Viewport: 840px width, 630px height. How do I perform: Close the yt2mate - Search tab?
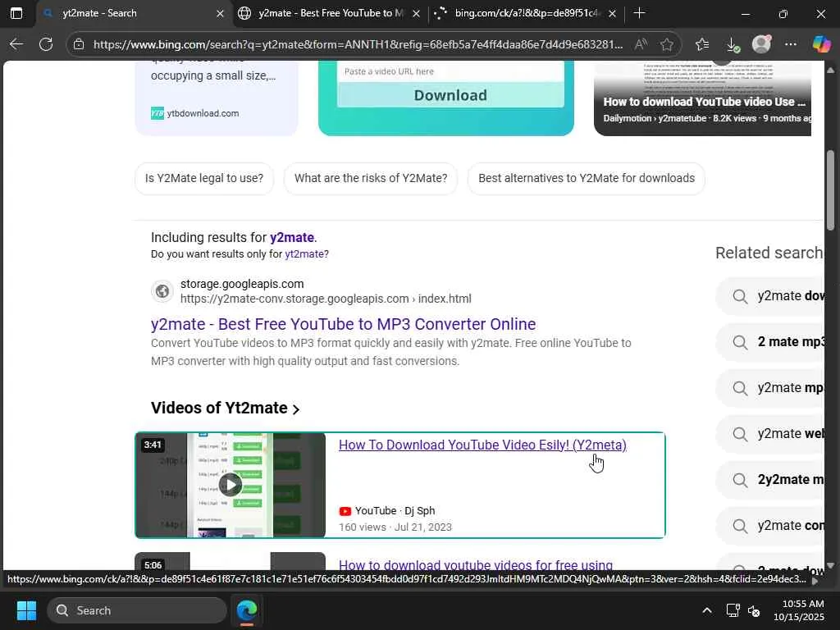click(x=220, y=13)
